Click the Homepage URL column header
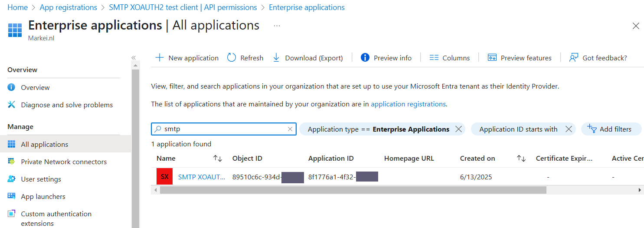The width and height of the screenshot is (644, 228). (409, 159)
